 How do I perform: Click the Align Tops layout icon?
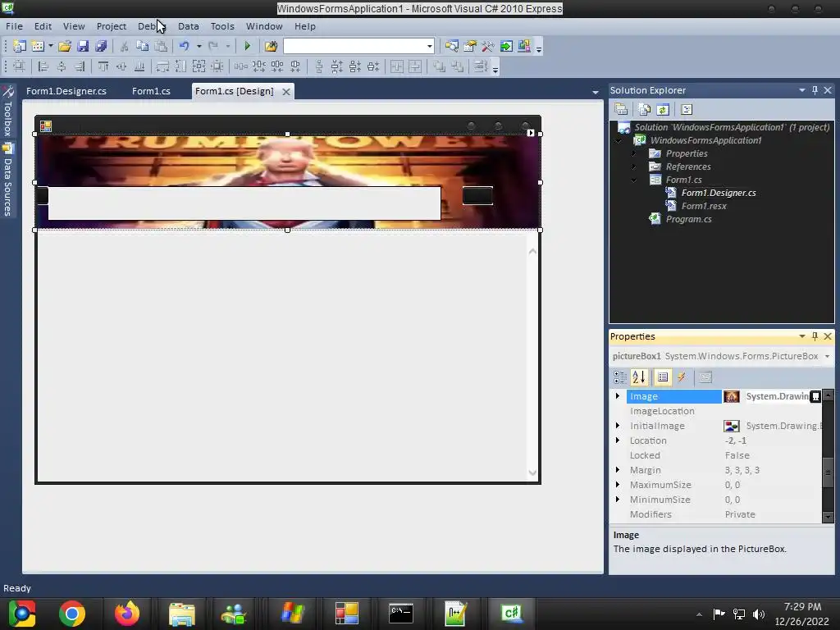click(x=103, y=66)
